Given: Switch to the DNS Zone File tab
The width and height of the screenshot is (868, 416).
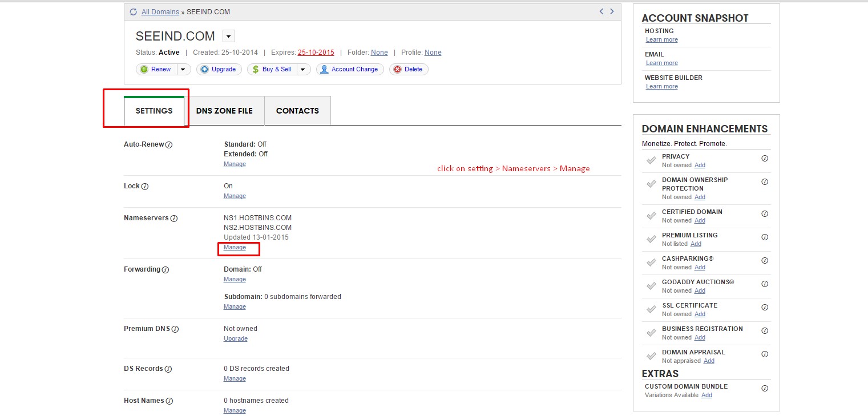Looking at the screenshot, I should [x=224, y=111].
